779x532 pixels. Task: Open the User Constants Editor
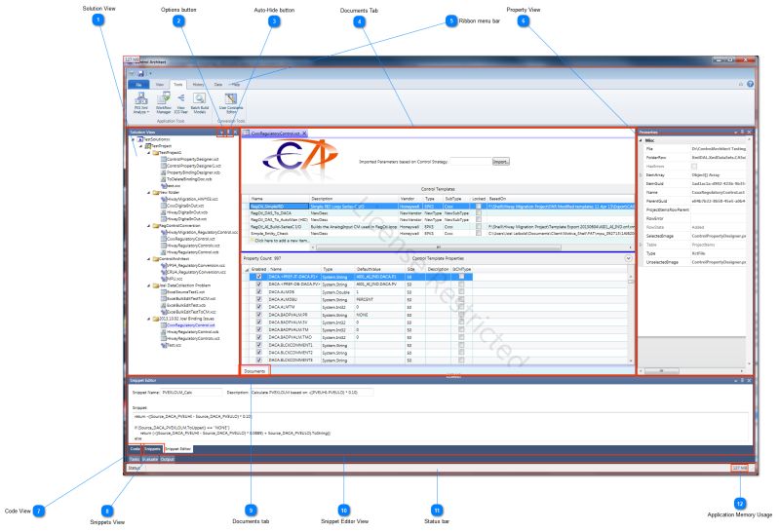(231, 103)
